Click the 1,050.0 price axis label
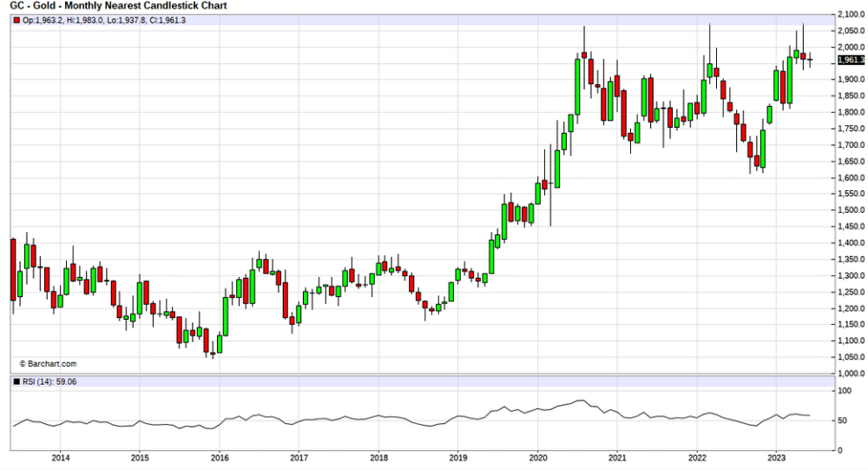The image size is (868, 470). [x=851, y=357]
